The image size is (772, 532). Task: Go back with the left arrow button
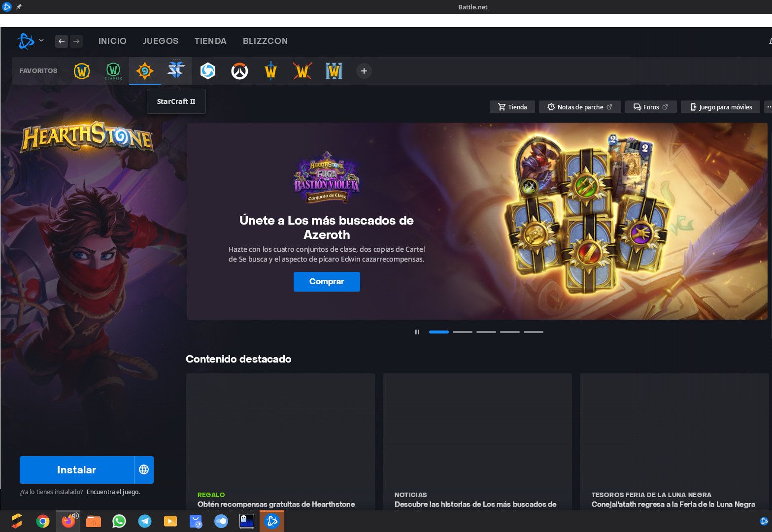point(62,41)
